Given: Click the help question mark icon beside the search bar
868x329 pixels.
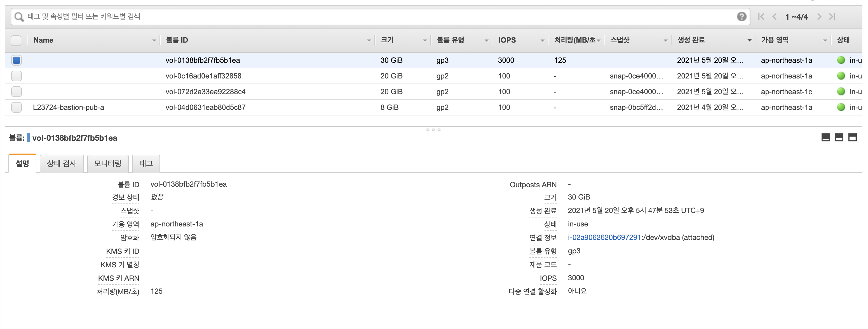Looking at the screenshot, I should (741, 16).
